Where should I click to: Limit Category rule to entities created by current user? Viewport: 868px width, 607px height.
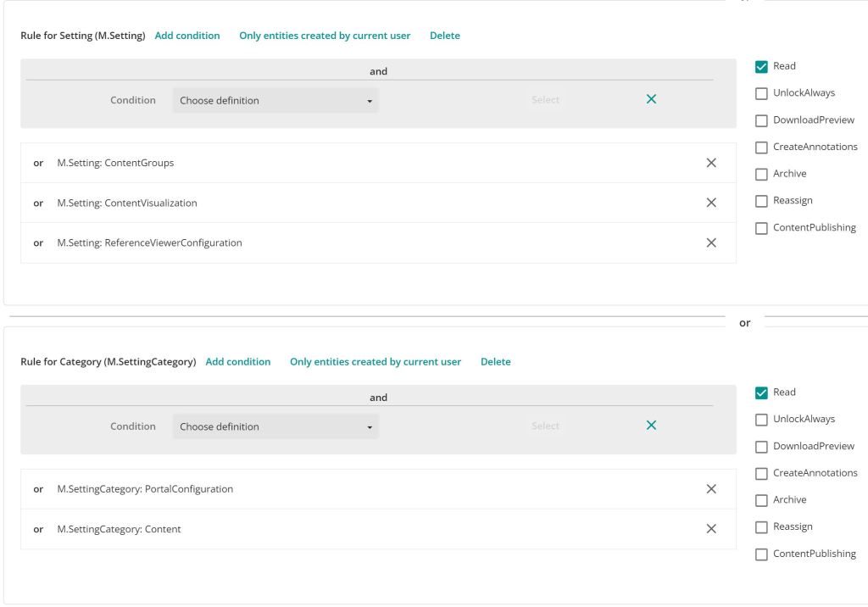[376, 362]
